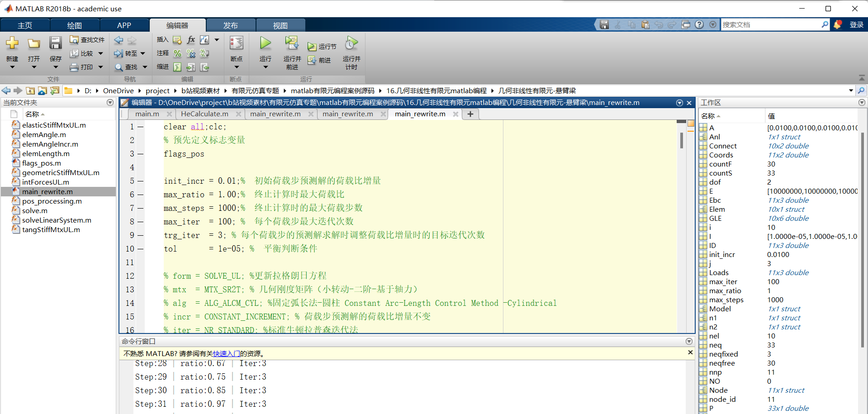Click the comment percent (%) icon
The width and height of the screenshot is (868, 414).
[x=177, y=53]
